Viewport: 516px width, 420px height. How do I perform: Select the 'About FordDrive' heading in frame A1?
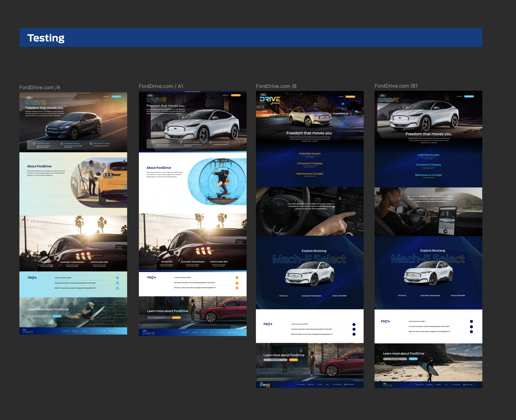click(159, 168)
